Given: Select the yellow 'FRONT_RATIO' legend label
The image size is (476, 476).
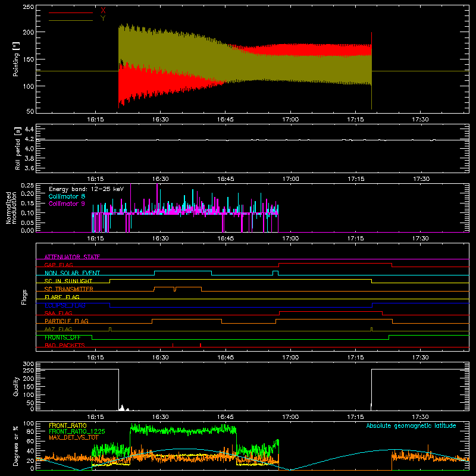Looking at the screenshot, I should (x=68, y=425).
